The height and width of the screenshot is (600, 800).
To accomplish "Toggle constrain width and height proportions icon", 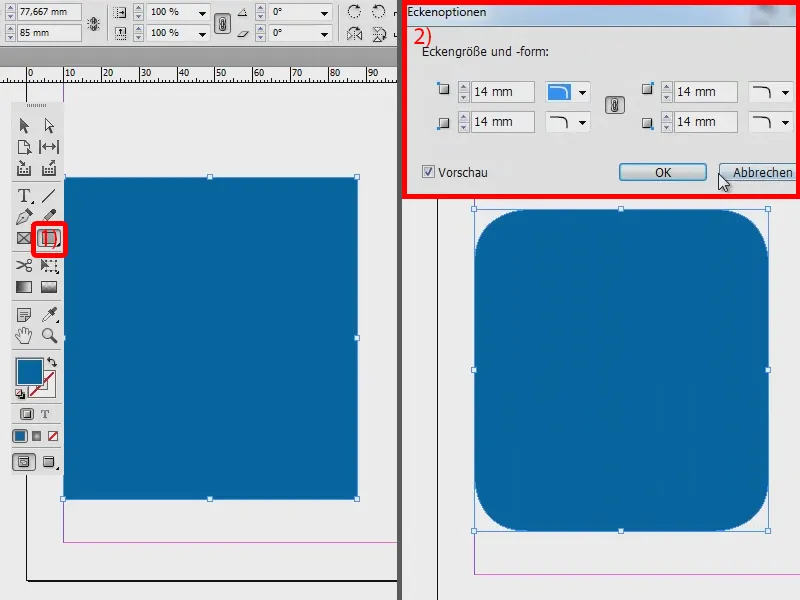I will tap(93, 23).
